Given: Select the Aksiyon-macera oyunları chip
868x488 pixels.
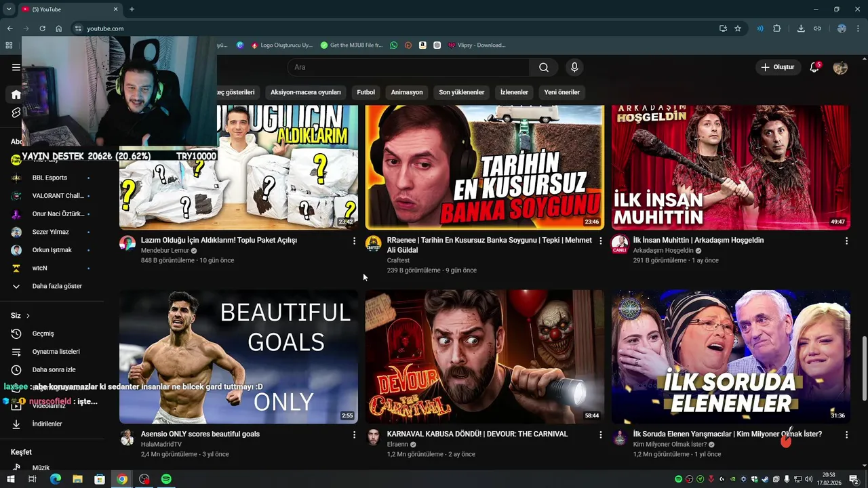Looking at the screenshot, I should (306, 92).
